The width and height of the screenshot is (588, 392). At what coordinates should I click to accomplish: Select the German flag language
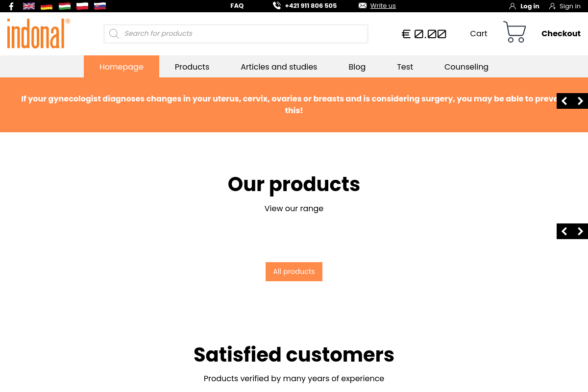pos(47,6)
